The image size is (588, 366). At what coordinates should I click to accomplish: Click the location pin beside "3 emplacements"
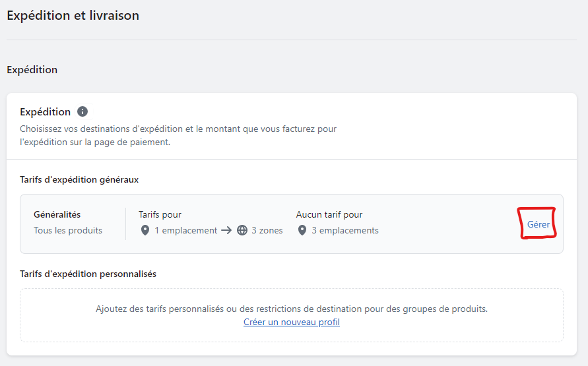(302, 230)
